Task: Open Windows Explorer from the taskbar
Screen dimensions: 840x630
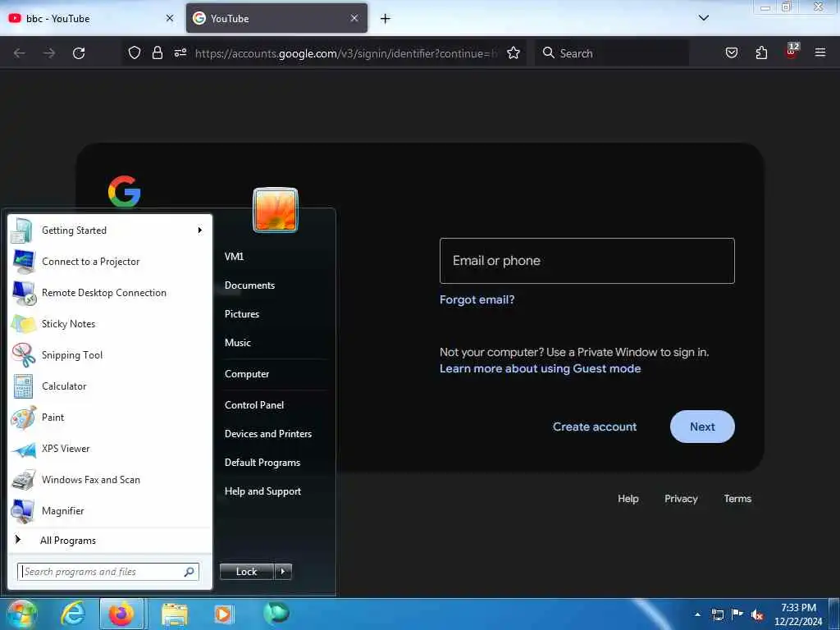Action: [175, 614]
